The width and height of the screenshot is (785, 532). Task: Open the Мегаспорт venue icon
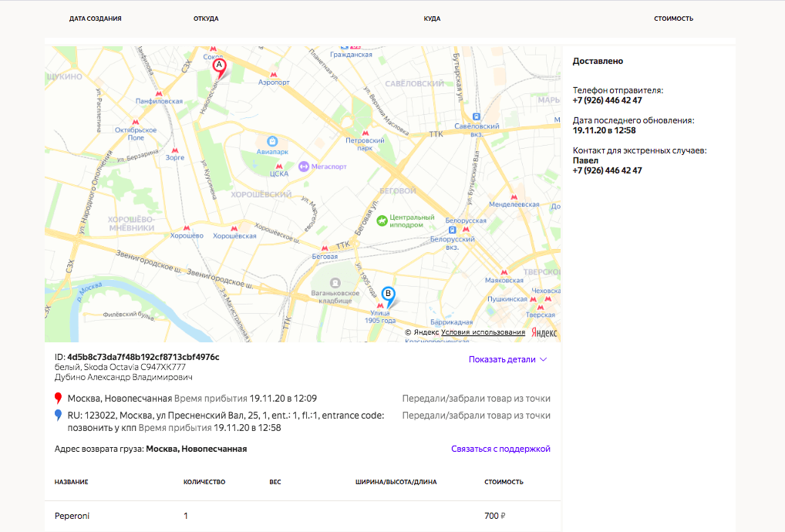coord(303,167)
